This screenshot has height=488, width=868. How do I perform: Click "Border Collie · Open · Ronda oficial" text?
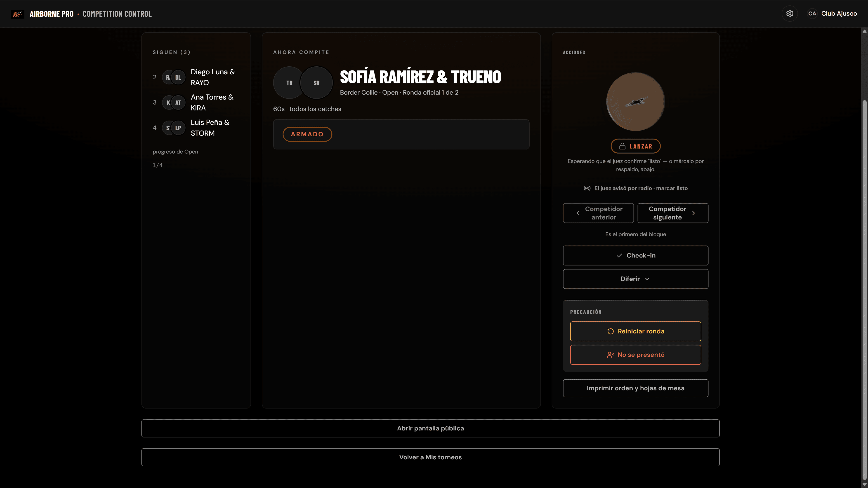point(399,93)
